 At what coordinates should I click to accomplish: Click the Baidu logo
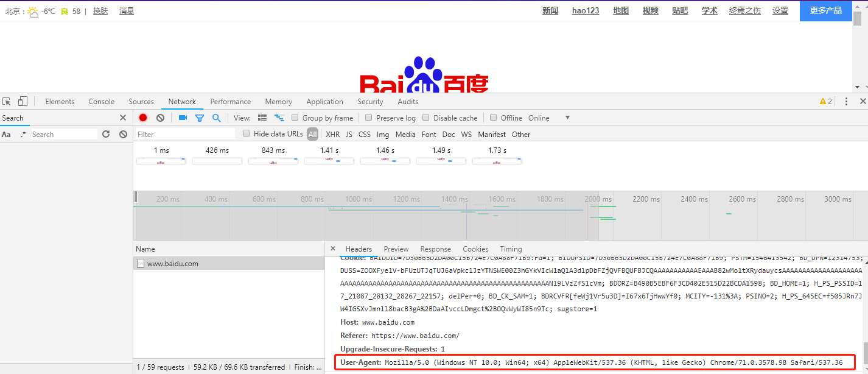pos(424,75)
